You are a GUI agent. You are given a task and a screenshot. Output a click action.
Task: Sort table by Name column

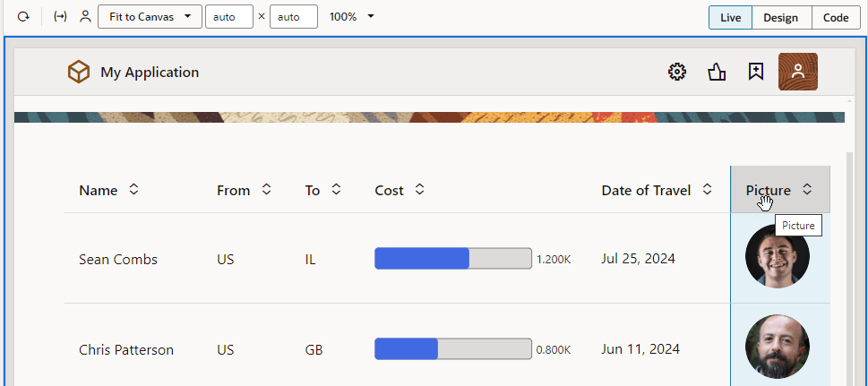pos(133,190)
